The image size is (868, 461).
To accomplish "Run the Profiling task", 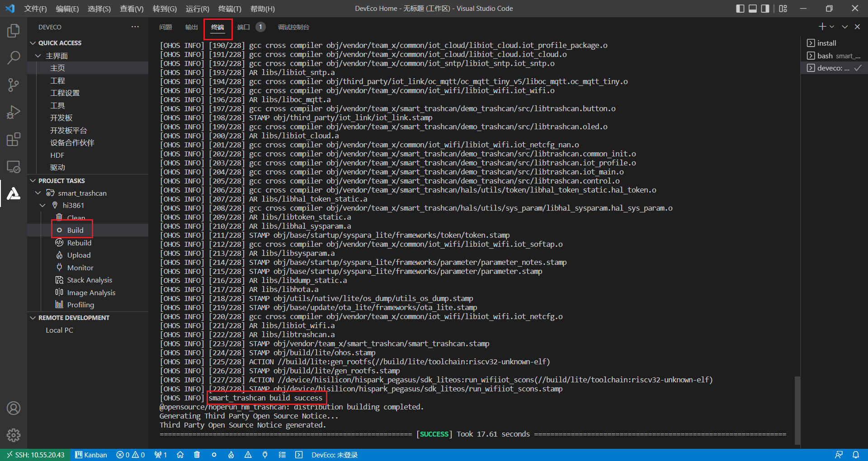I will pos(88,305).
